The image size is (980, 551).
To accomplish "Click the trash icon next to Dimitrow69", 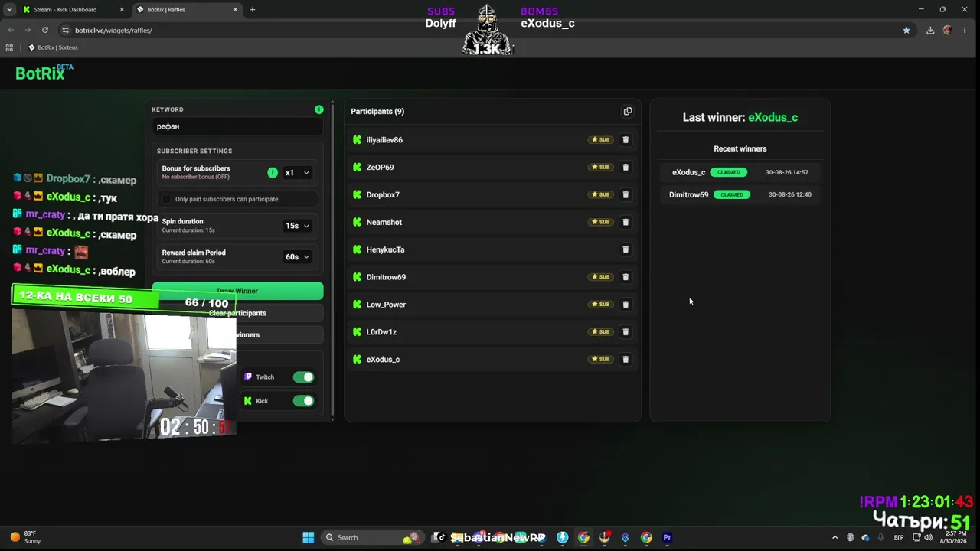I will tap(626, 277).
